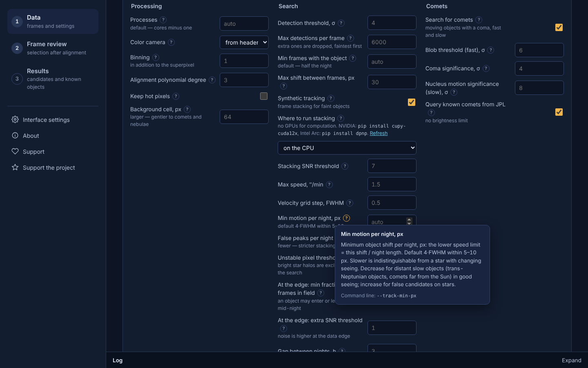588x368 pixels.
Task: Click the Log panel label
Action: [118, 360]
